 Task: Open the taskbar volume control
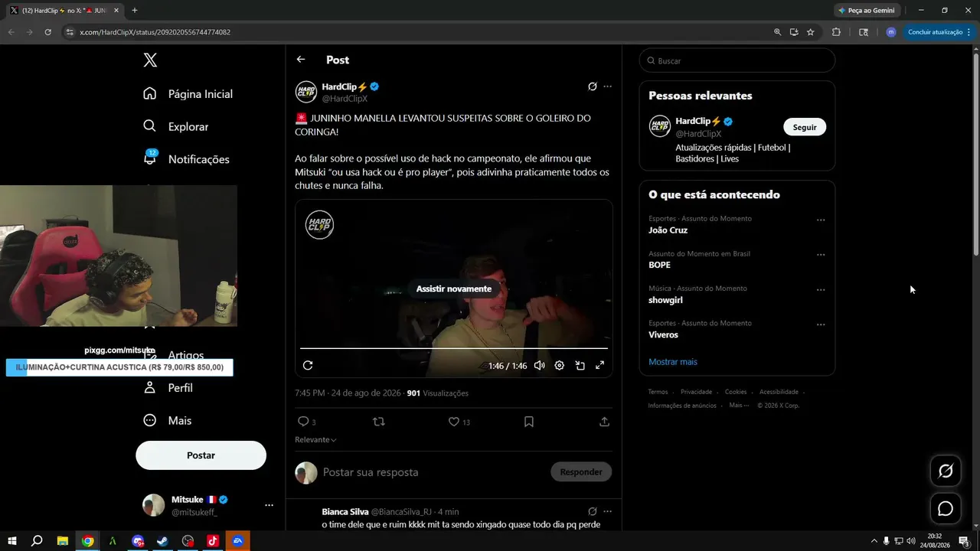(911, 541)
